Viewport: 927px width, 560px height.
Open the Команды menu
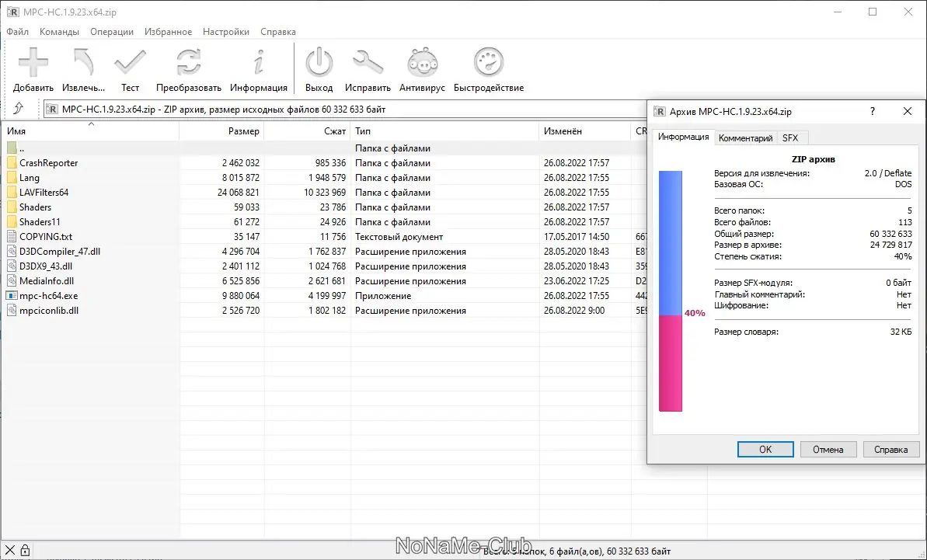(x=59, y=32)
